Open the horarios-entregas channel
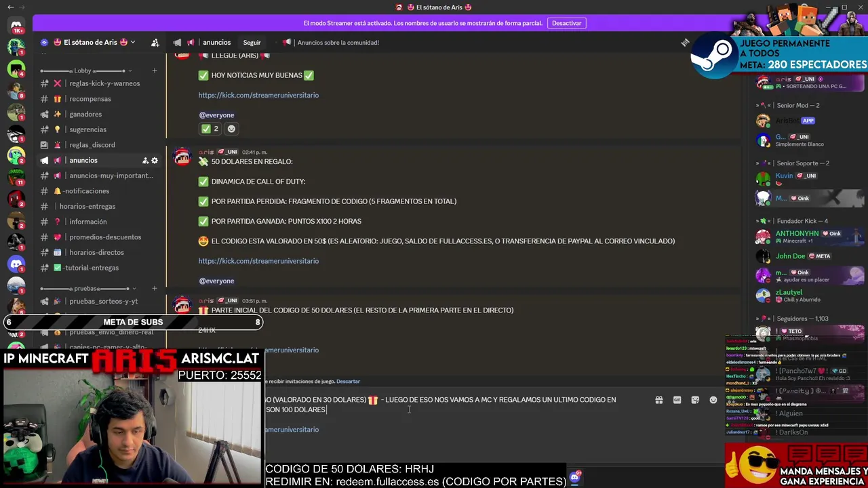868x488 pixels. coord(98,207)
